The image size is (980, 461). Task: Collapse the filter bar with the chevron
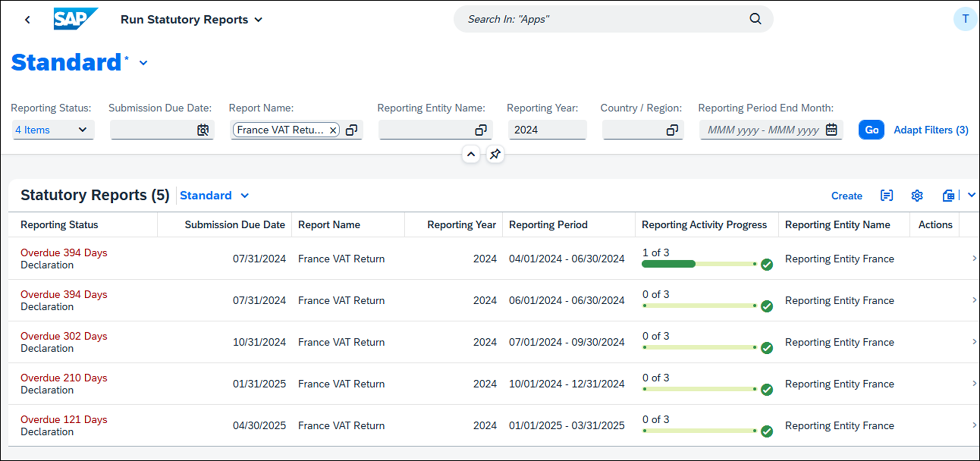point(471,154)
